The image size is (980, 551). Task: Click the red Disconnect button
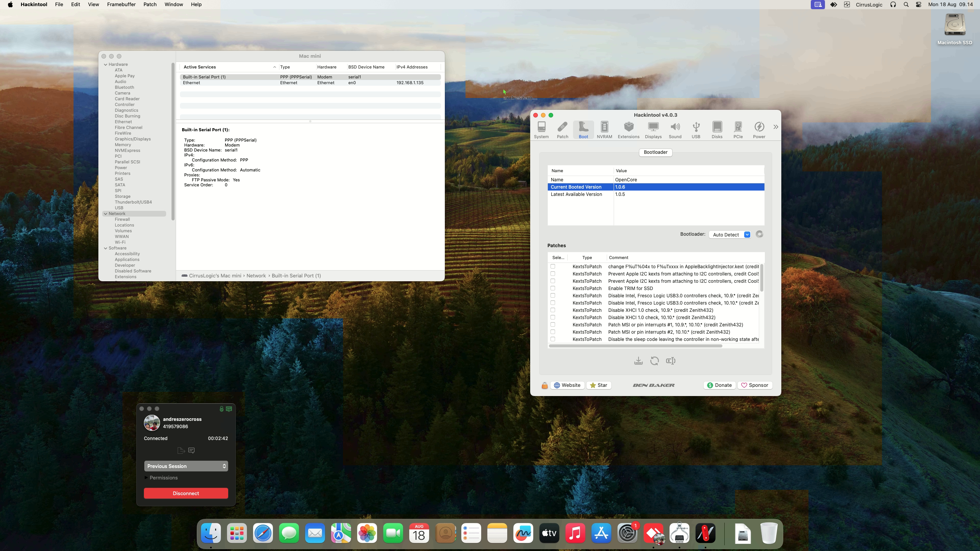coord(186,493)
